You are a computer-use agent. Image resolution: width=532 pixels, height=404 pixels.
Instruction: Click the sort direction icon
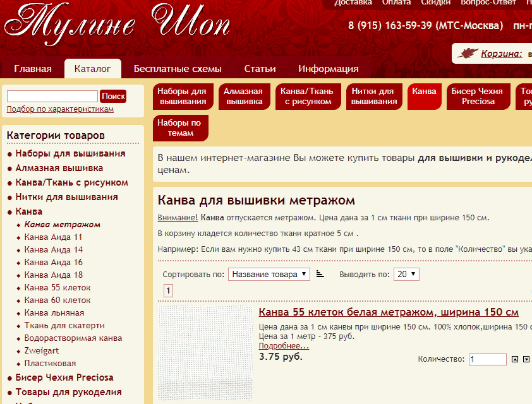[x=320, y=274]
